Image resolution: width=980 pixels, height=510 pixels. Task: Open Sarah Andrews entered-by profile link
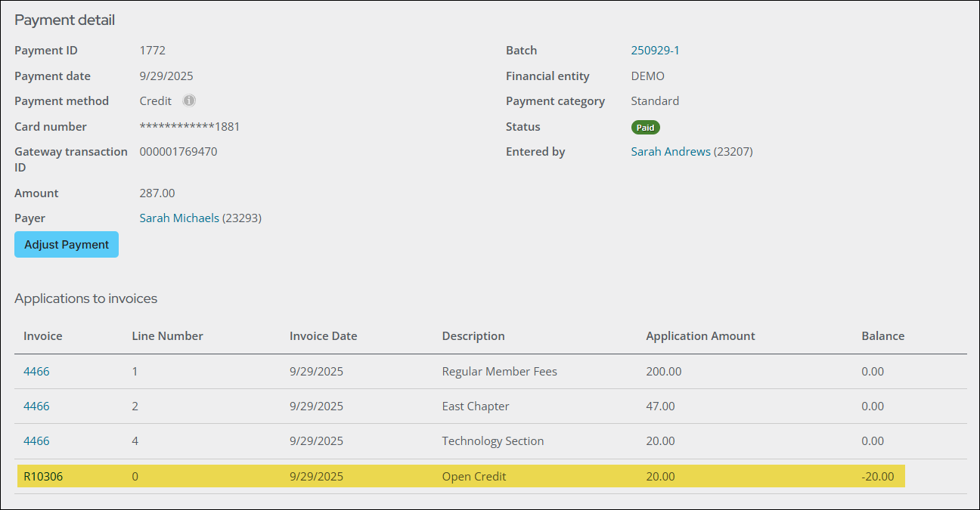670,152
